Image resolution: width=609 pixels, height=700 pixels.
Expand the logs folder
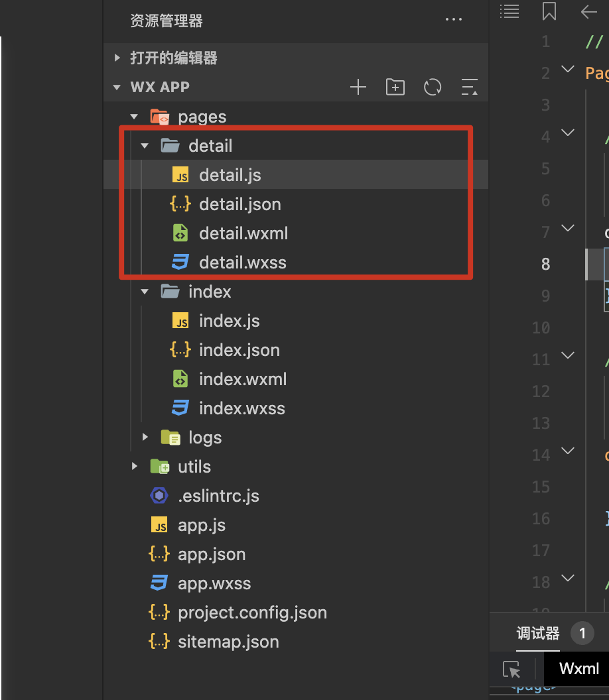pyautogui.click(x=145, y=437)
